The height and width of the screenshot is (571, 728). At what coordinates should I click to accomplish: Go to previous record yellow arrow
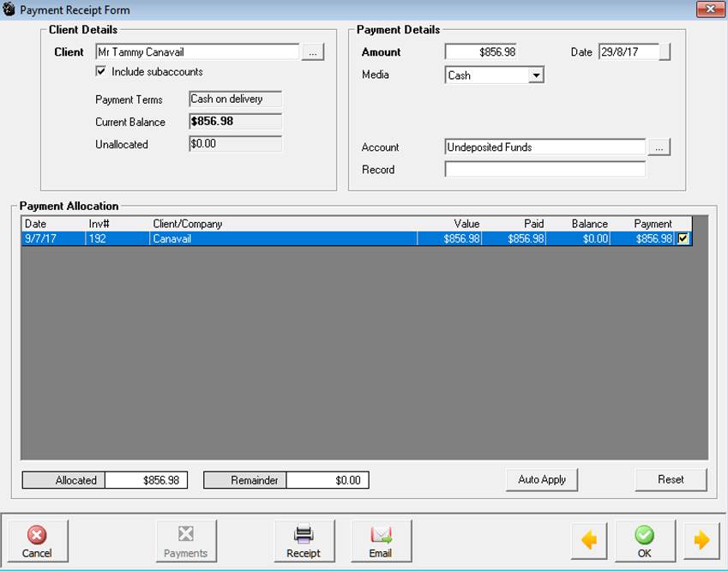pos(589,541)
